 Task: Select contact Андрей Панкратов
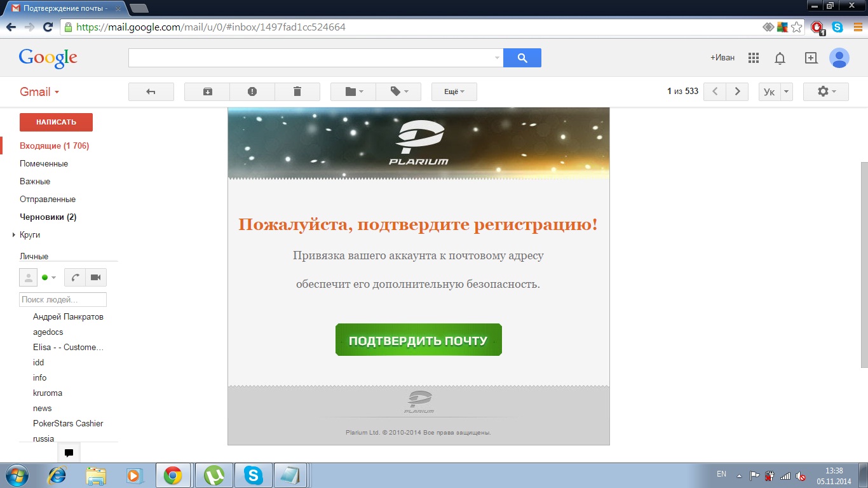(68, 316)
